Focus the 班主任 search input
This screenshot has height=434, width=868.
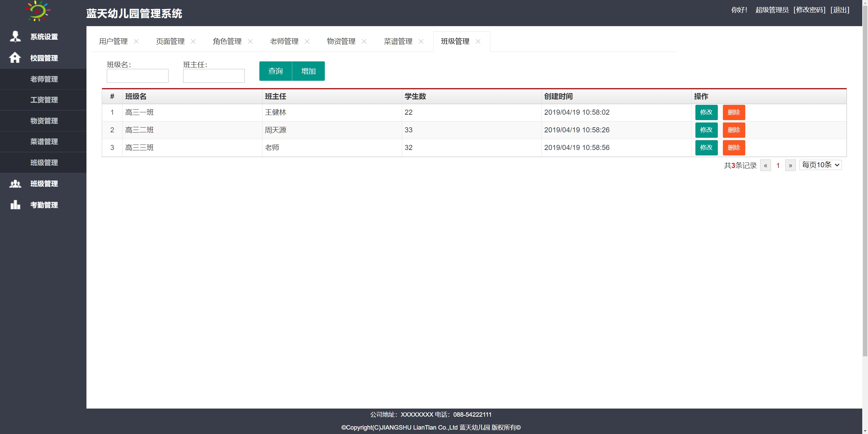[x=214, y=76]
